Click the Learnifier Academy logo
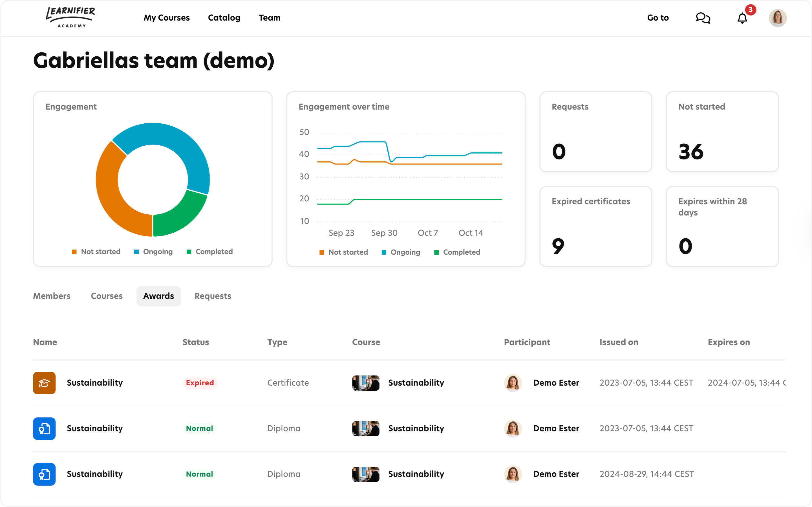 pyautogui.click(x=71, y=17)
